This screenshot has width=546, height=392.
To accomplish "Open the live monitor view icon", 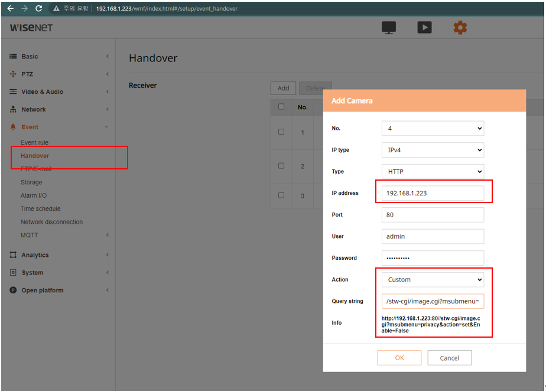I will pyautogui.click(x=389, y=28).
